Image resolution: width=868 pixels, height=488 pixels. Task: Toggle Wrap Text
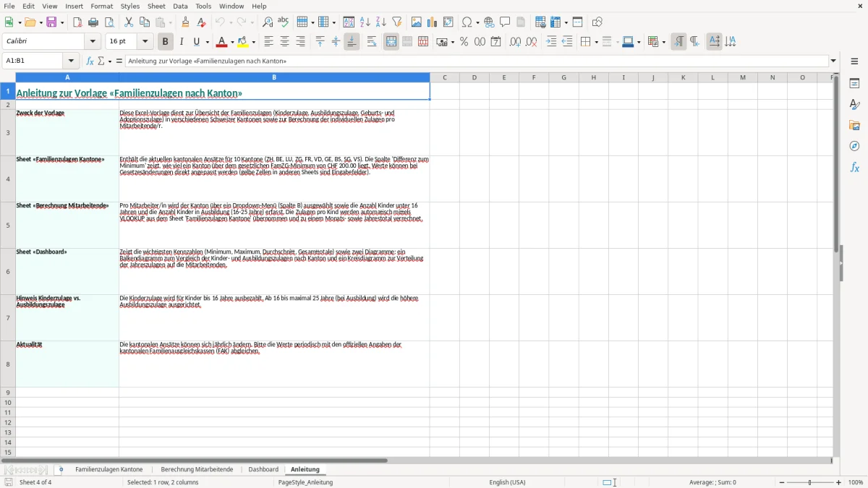pos(372,42)
